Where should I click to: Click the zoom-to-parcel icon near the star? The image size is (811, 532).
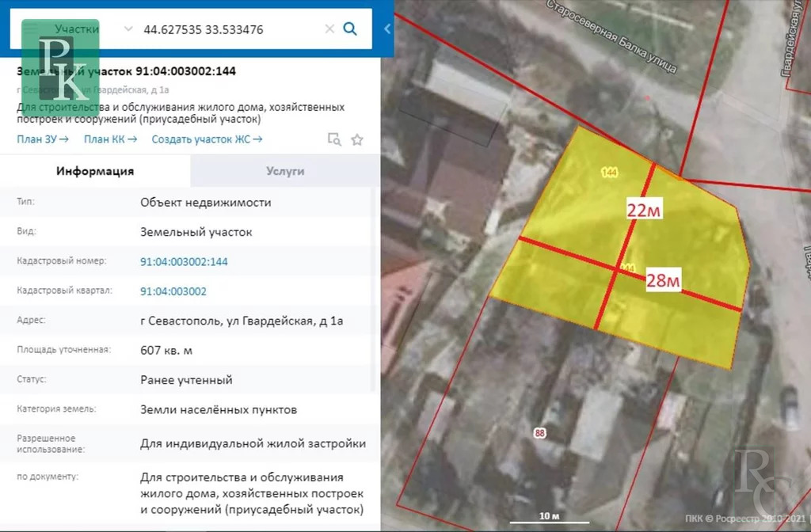[x=334, y=139]
